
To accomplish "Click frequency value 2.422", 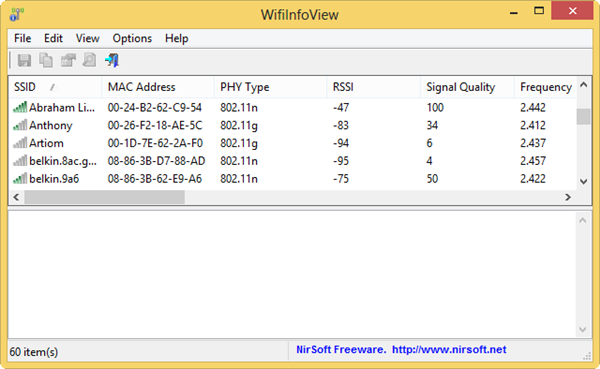I will 533,179.
